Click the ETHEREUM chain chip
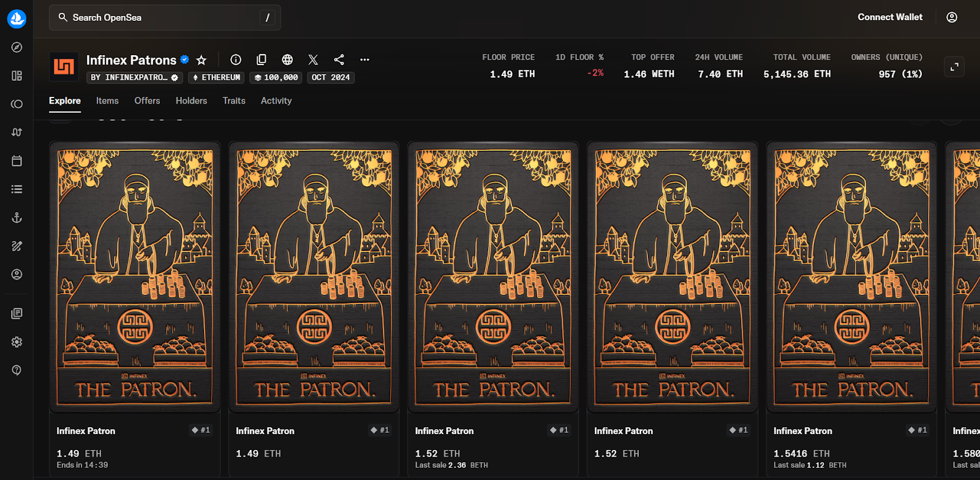The image size is (980, 480). (216, 77)
